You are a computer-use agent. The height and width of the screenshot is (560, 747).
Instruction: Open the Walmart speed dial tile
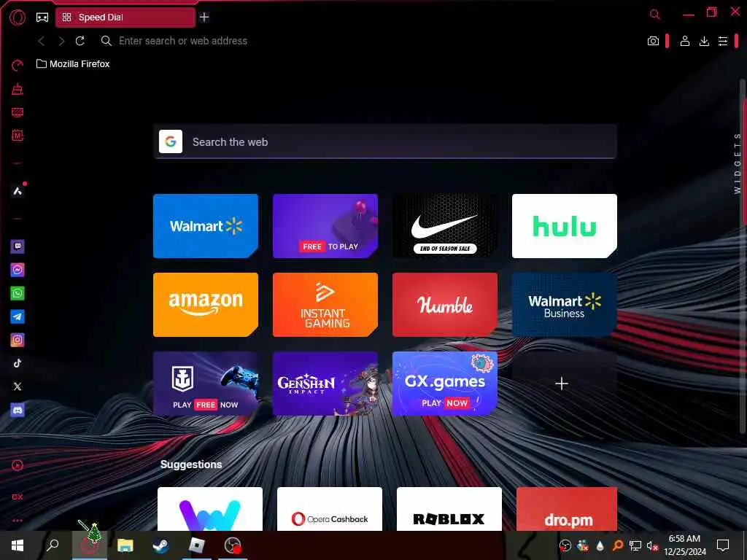pyautogui.click(x=206, y=226)
